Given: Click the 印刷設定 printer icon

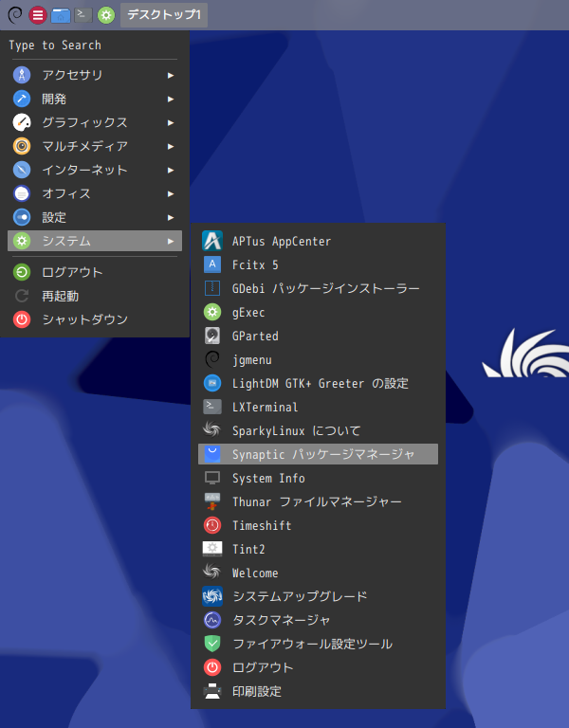Looking at the screenshot, I should pyautogui.click(x=212, y=691).
